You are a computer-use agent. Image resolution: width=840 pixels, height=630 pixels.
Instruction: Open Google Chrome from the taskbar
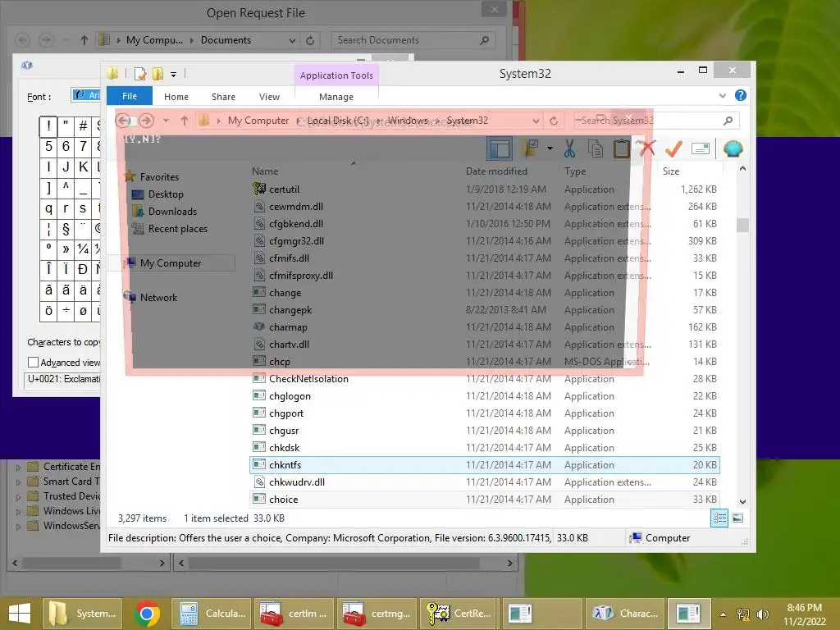click(x=147, y=614)
